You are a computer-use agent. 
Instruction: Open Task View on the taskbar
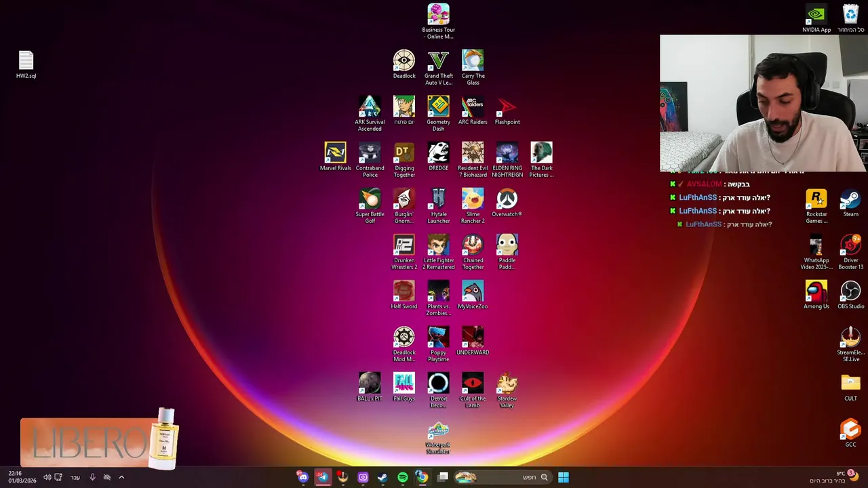point(443,477)
